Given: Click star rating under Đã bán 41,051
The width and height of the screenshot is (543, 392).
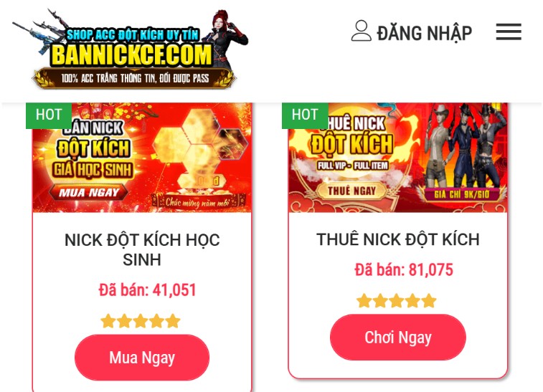Looking at the screenshot, I should [x=141, y=321].
